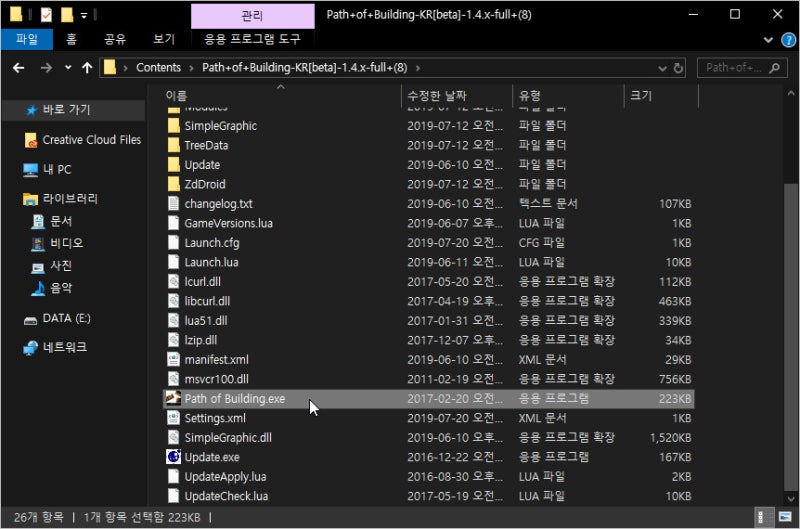Open the 공유 ribbon tab

pos(115,39)
